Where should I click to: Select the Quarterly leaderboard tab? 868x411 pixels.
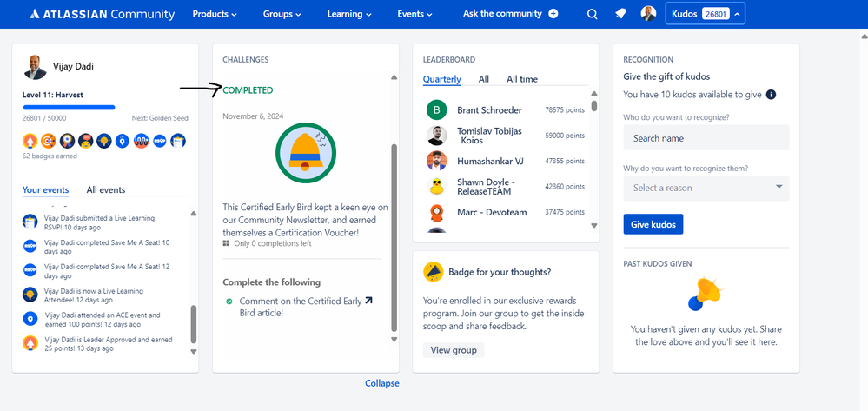(x=441, y=79)
